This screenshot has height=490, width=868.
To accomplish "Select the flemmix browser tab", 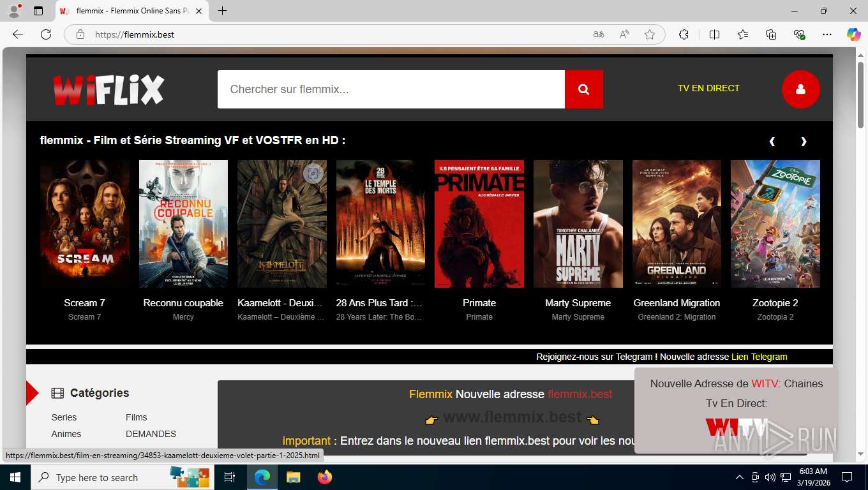I will tap(132, 11).
